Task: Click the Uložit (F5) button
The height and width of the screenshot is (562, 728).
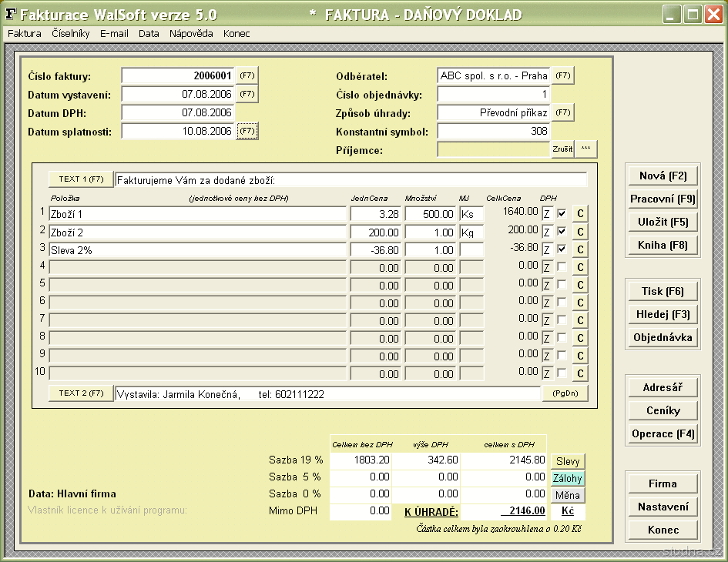Action: pos(663,222)
